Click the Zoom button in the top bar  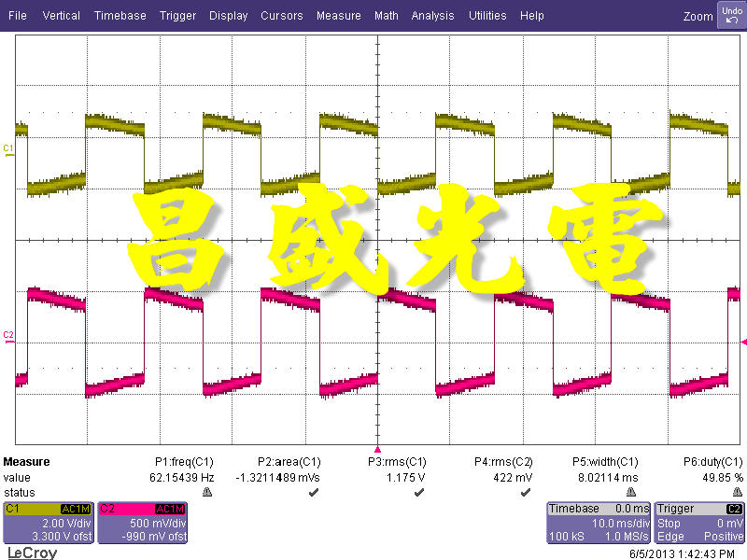point(698,16)
